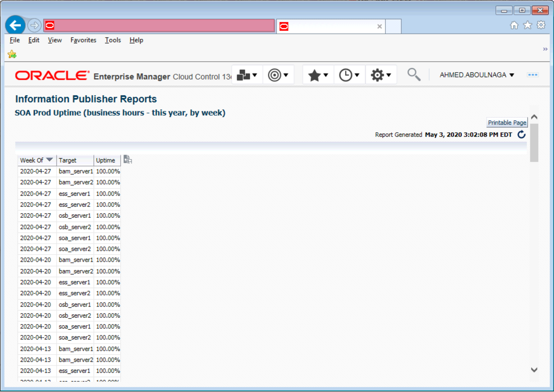Open the Setup gear menu
Screen dimensions: 554x392
pyautogui.click(x=381, y=75)
